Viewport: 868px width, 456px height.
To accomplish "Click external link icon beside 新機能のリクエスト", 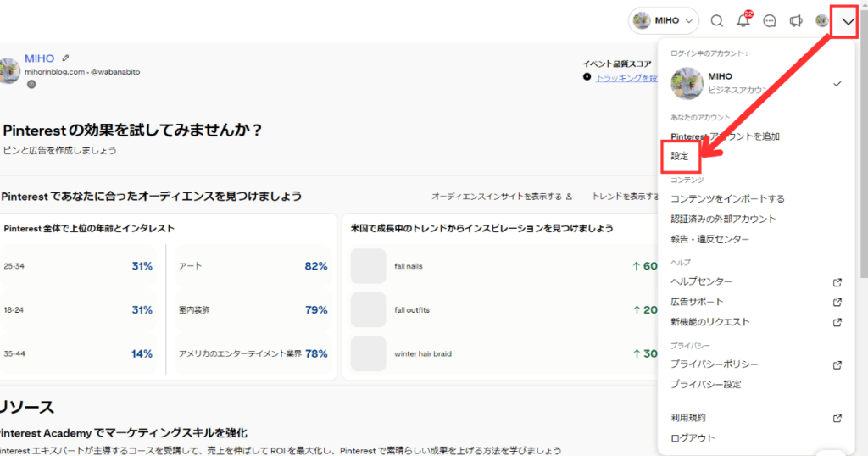I will pos(837,322).
